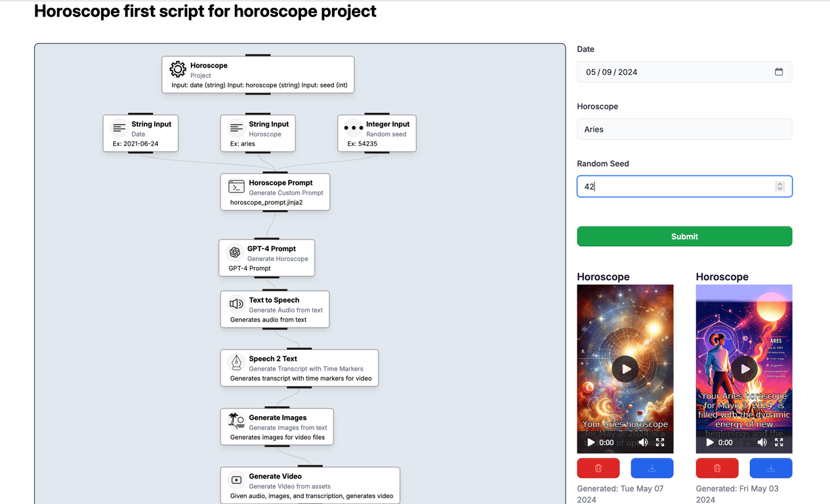Click the 'Random Seed' field label
830x504 pixels.
(603, 163)
